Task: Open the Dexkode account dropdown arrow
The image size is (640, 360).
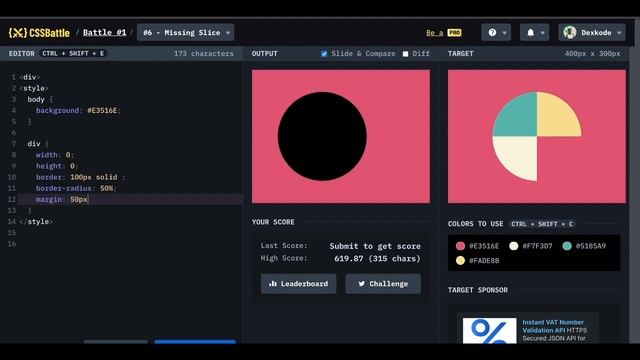Action: tap(619, 33)
